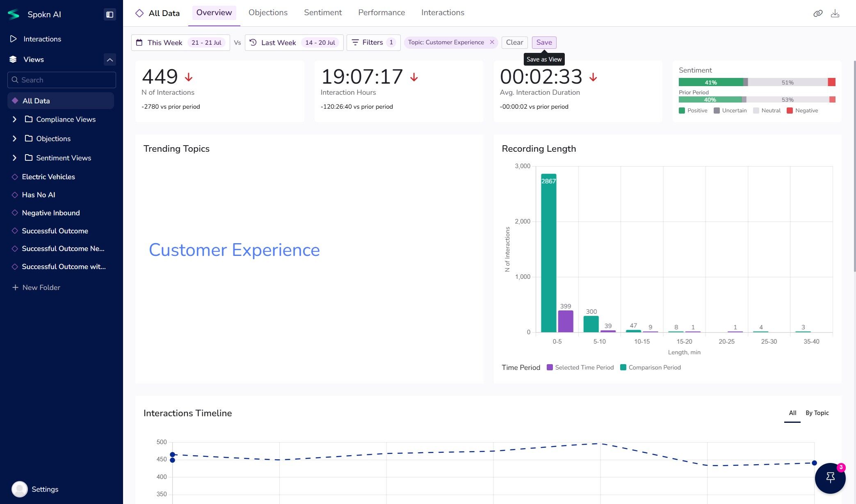Expand the Compliance Views folder
The image size is (856, 504).
(15, 119)
